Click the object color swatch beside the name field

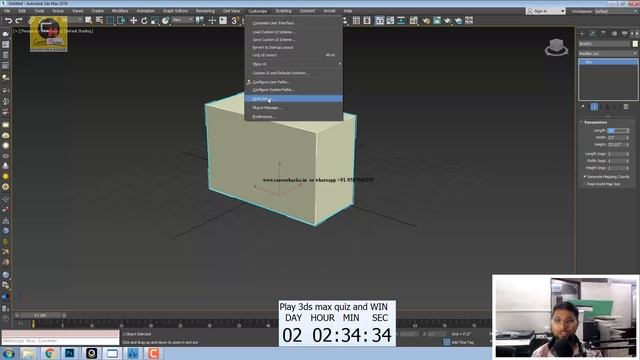(635, 44)
